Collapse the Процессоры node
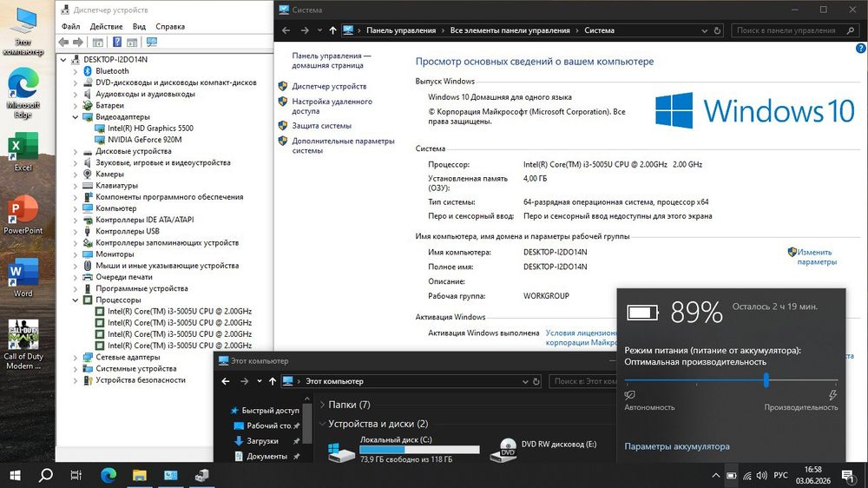 click(x=76, y=300)
